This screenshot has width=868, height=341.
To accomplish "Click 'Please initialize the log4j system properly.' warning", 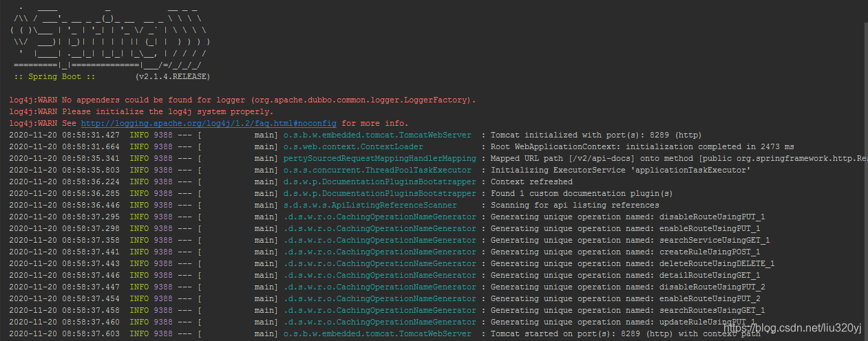I will (141, 111).
